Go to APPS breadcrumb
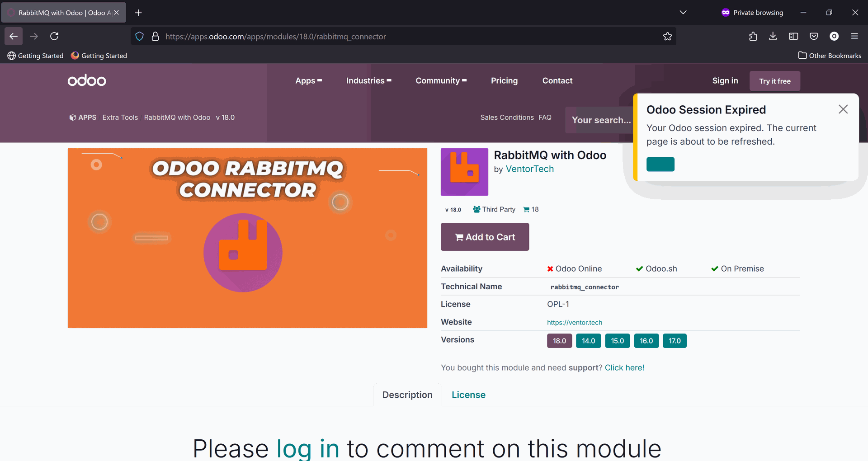This screenshot has width=868, height=461. (83, 118)
